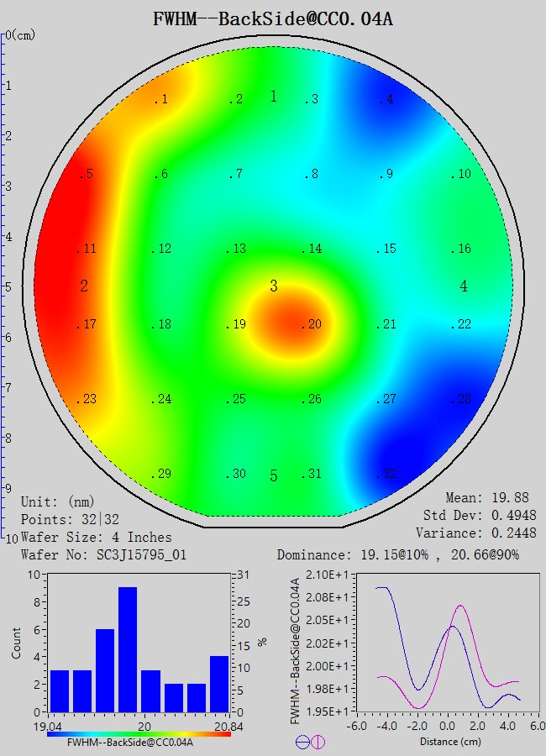Click the Std Dev: 0.4948 value
The width and height of the screenshot is (546, 756).
pyautogui.click(x=480, y=515)
